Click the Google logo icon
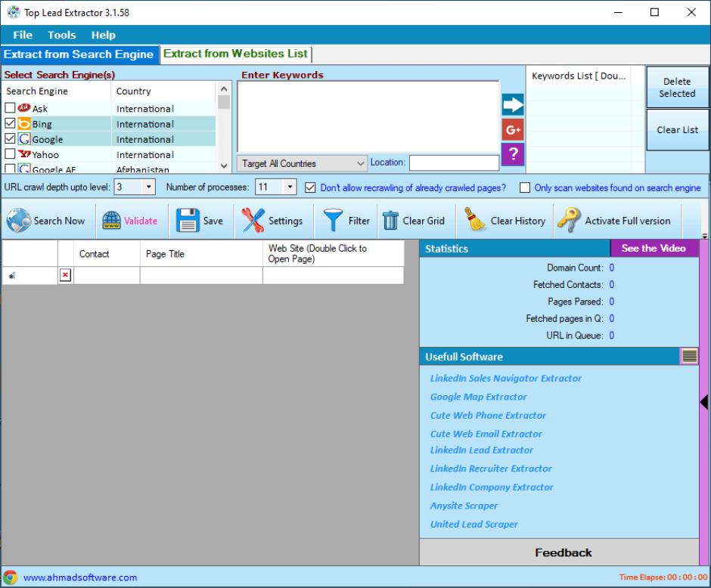The width and height of the screenshot is (711, 588). coord(24,138)
